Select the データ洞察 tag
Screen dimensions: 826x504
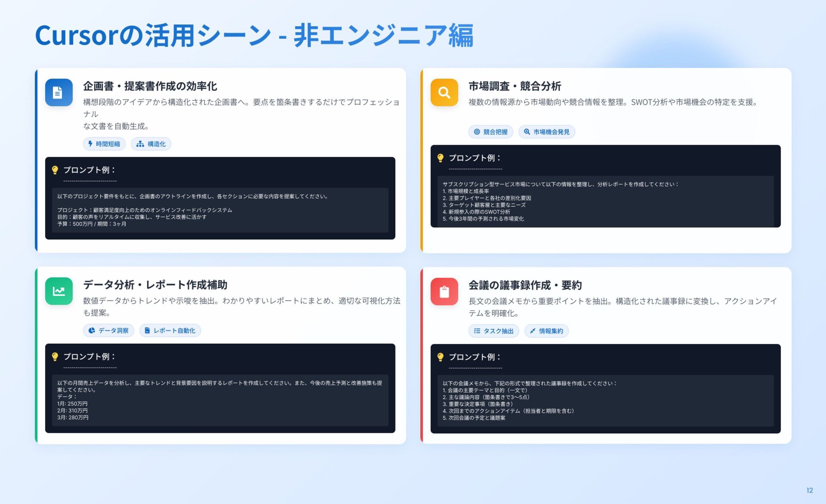(x=108, y=331)
